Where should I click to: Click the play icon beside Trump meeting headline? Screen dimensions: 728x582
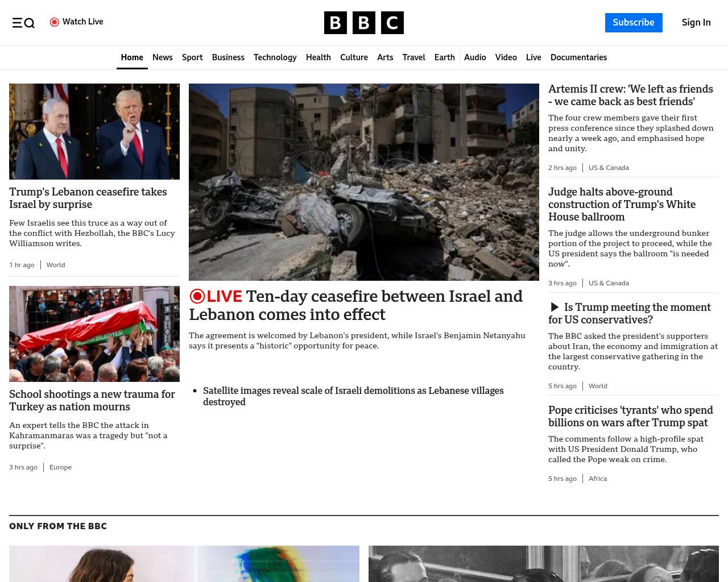(x=555, y=307)
